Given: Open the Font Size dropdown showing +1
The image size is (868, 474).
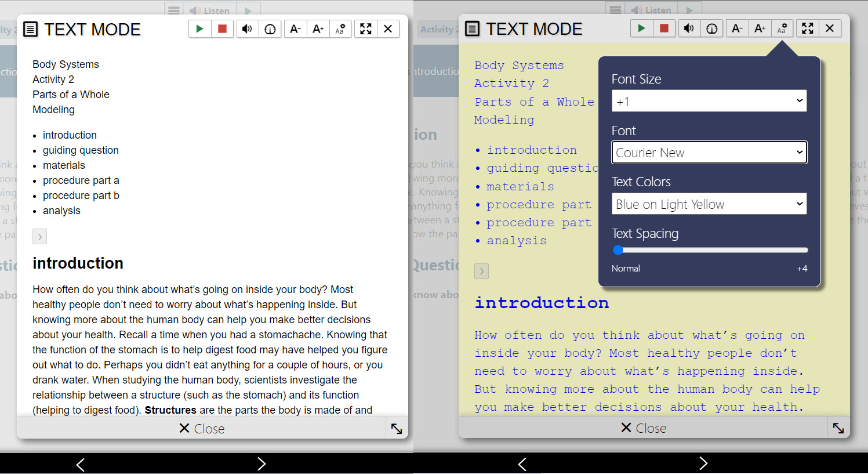Looking at the screenshot, I should 709,100.
